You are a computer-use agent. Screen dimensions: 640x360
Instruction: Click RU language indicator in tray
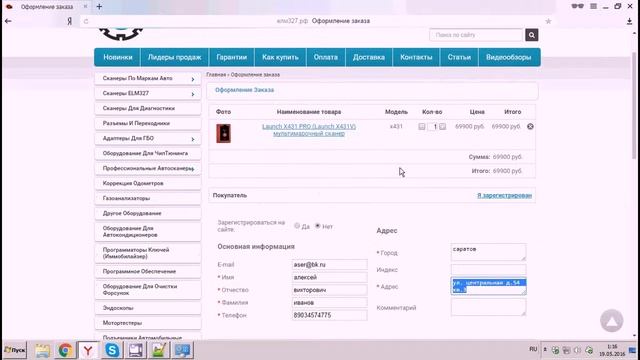(x=533, y=349)
